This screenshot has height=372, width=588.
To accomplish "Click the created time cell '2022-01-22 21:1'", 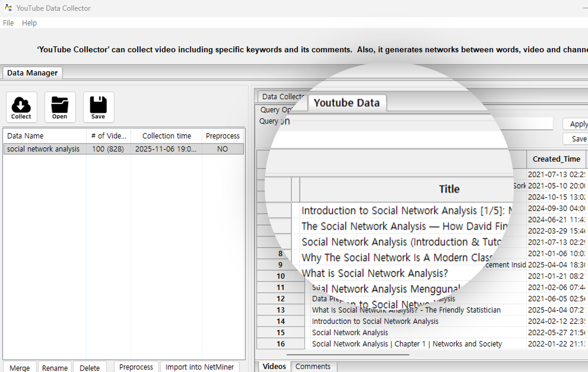I will coord(556,344).
